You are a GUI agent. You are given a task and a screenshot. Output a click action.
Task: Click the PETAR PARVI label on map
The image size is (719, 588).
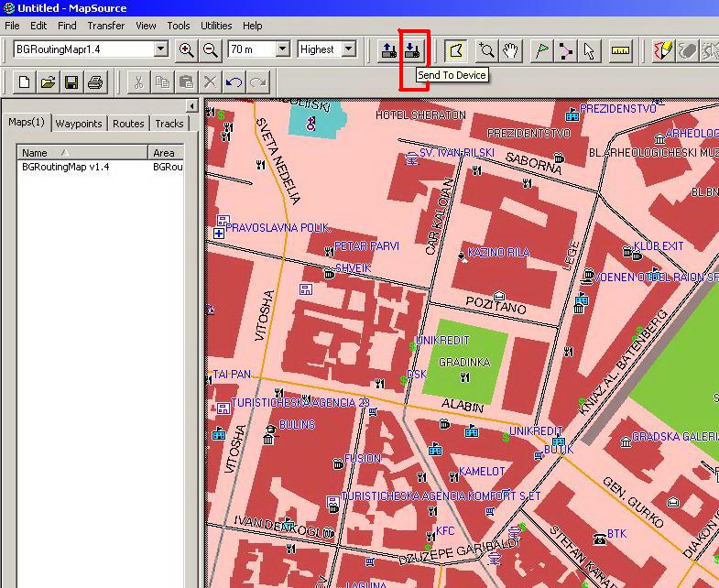click(x=367, y=245)
